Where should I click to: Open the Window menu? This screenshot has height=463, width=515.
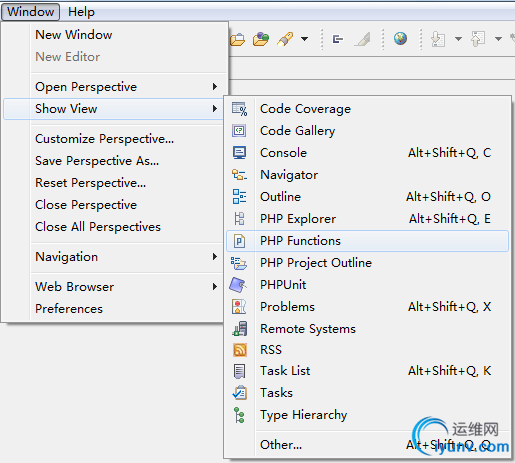pos(30,12)
